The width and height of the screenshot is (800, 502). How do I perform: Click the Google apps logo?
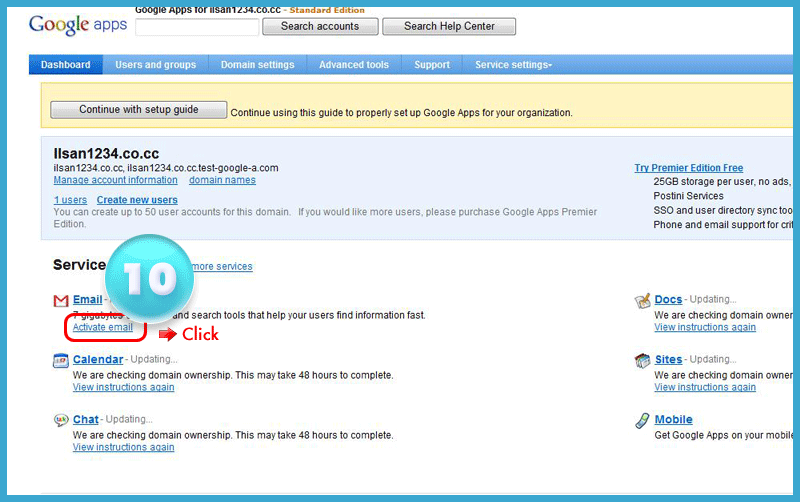tap(78, 24)
